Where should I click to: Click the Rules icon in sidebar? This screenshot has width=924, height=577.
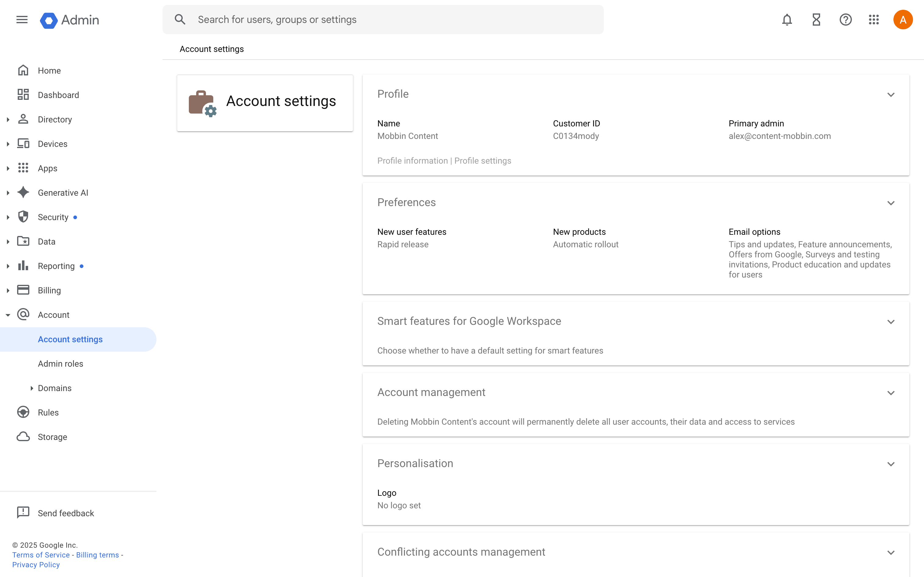[x=23, y=412]
